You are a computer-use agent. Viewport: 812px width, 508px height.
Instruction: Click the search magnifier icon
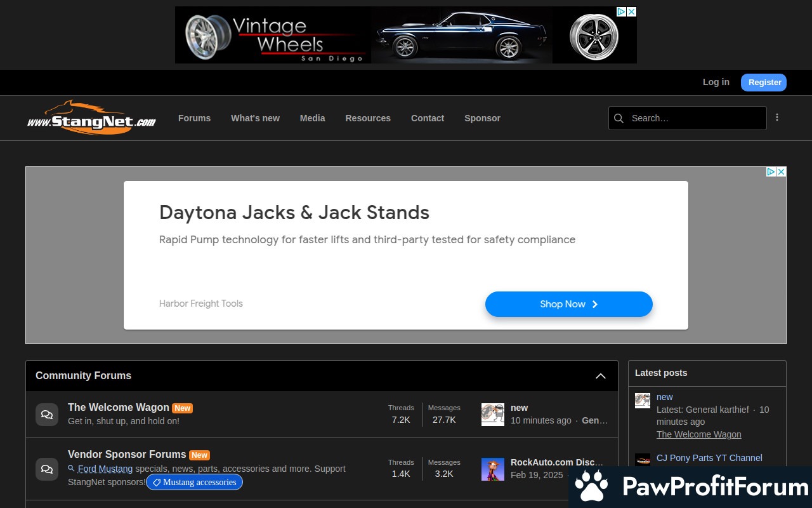619,118
